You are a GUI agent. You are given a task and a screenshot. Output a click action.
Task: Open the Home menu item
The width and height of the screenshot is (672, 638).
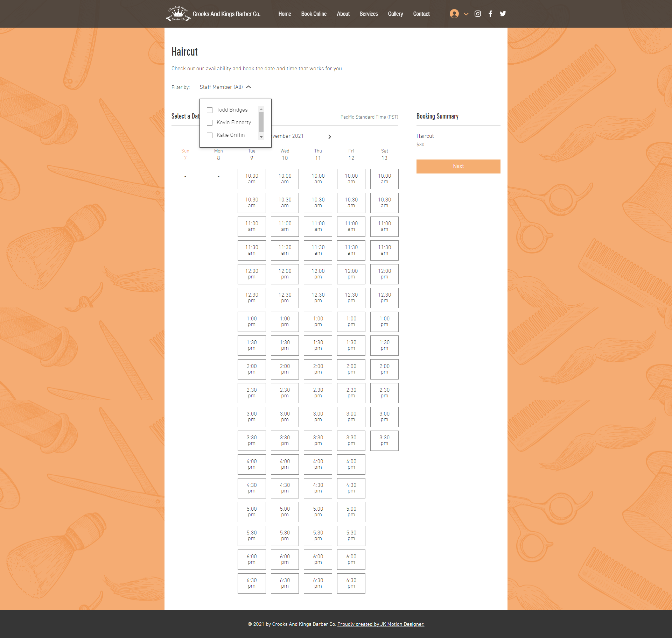285,14
